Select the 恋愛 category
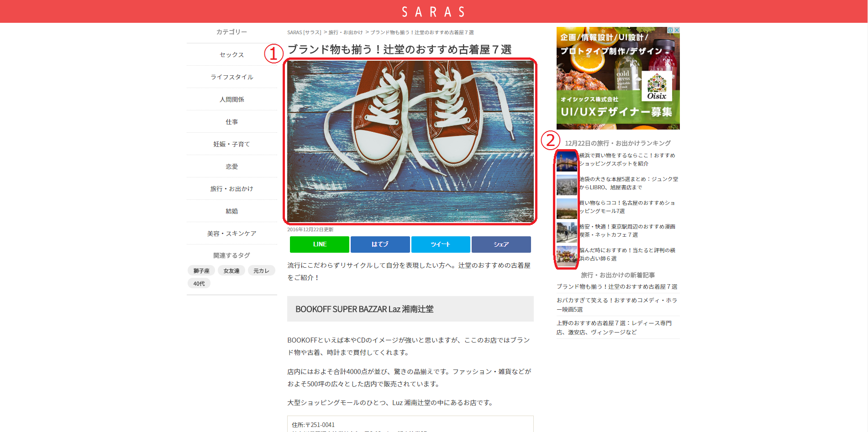Viewport: 868px width, 432px height. 231,167
